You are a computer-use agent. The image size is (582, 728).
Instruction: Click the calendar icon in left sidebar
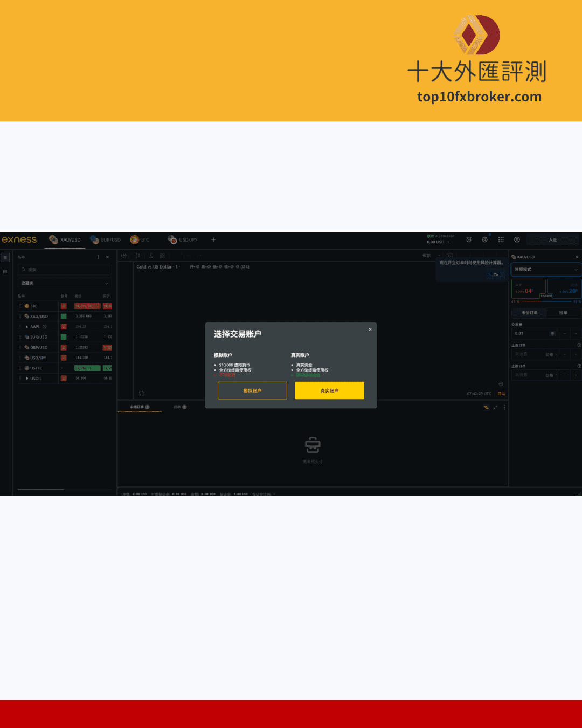coord(5,271)
